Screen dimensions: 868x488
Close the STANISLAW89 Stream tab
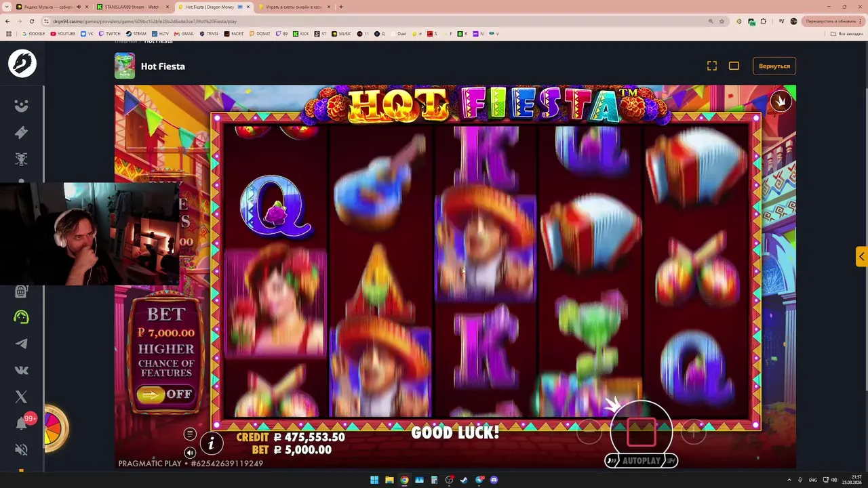pos(167,7)
